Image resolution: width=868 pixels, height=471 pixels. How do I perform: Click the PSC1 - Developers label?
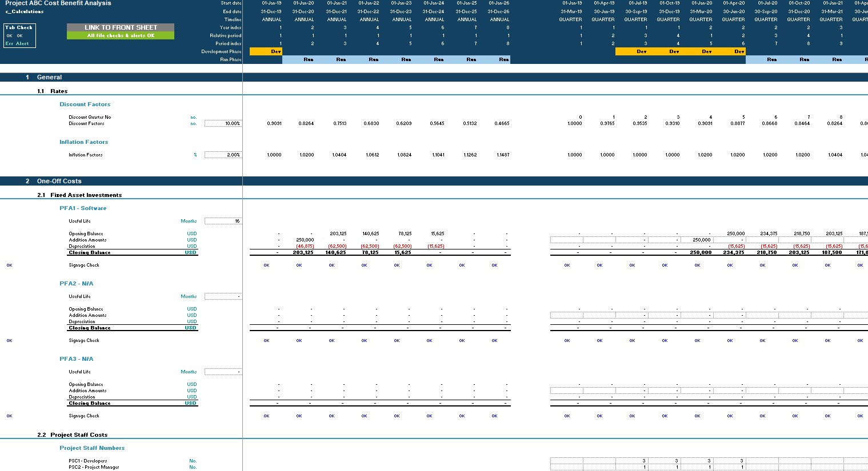click(x=86, y=460)
